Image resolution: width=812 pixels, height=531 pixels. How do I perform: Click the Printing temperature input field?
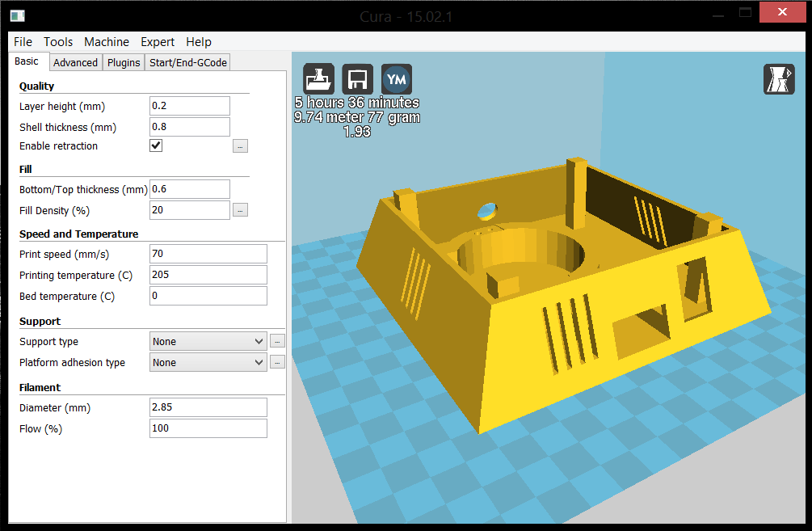[208, 275]
